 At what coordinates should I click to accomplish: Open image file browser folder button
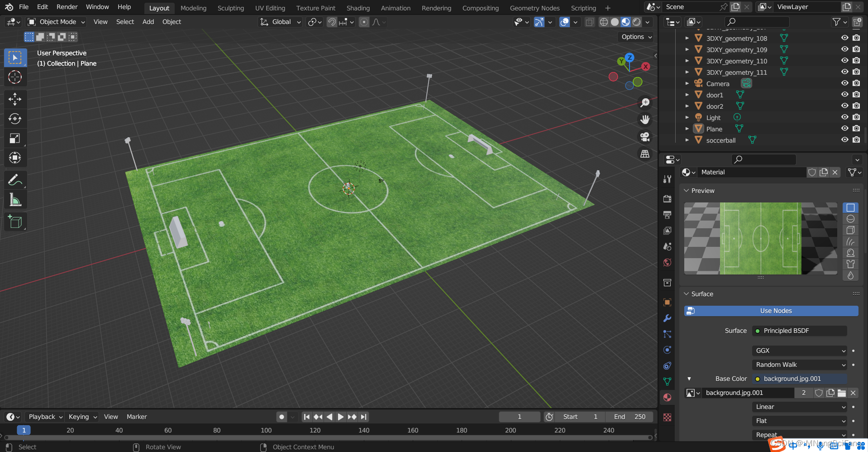(x=842, y=393)
